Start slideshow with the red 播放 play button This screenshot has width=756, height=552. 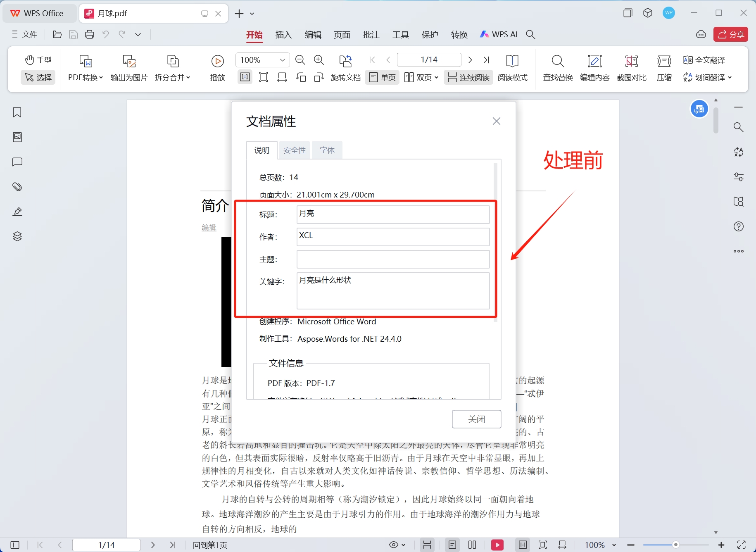(x=497, y=545)
